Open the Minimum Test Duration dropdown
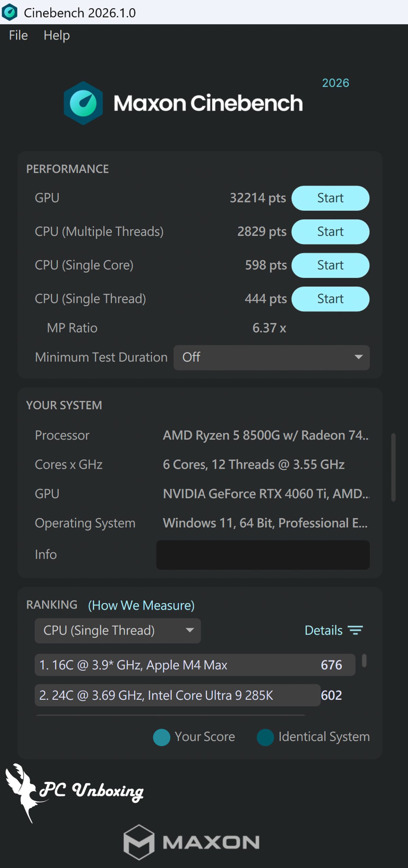Image resolution: width=408 pixels, height=868 pixels. 271,357
